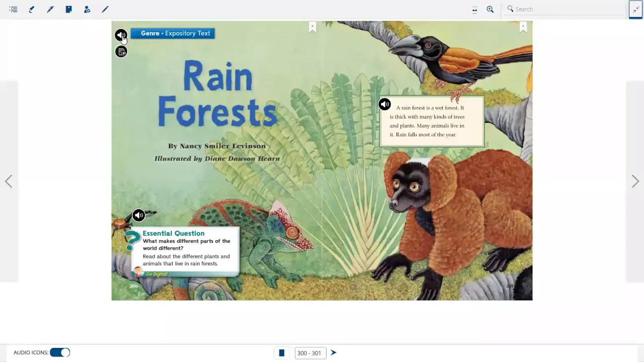Collapse the viewer to exit fullscreen
The image size is (644, 362).
click(635, 9)
